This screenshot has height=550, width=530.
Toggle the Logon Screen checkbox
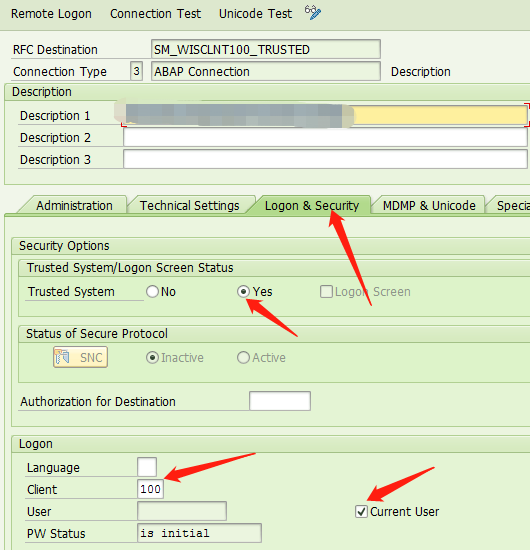(x=326, y=291)
